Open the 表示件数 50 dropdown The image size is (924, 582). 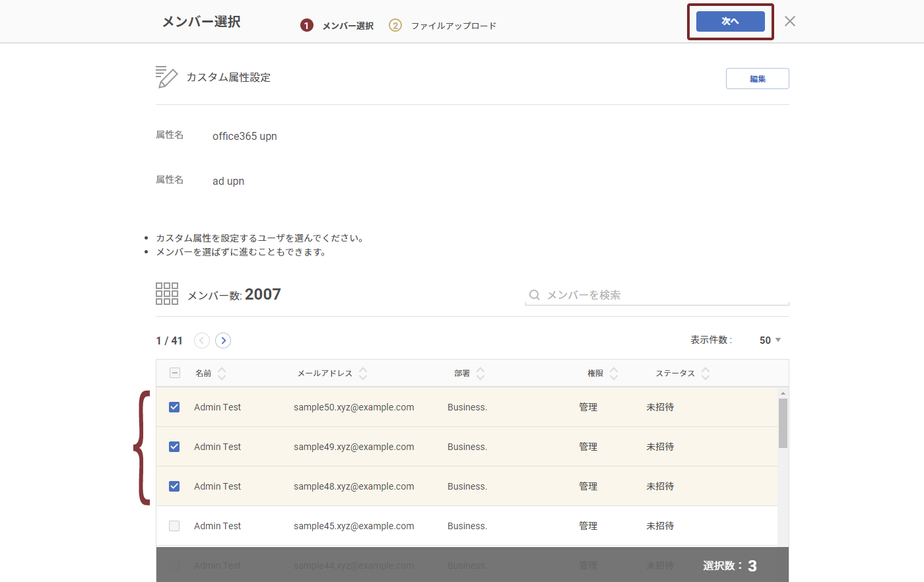[x=770, y=340]
